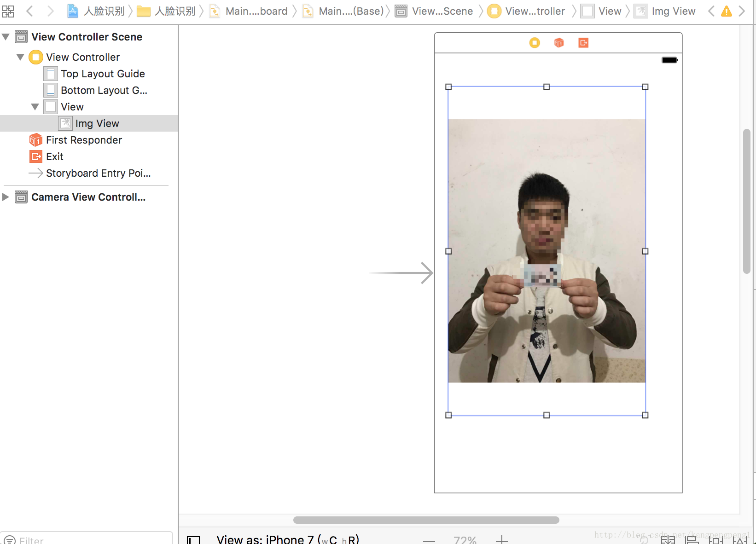Select View Controller Scene in outline
The height and width of the screenshot is (544, 756).
[x=89, y=37]
